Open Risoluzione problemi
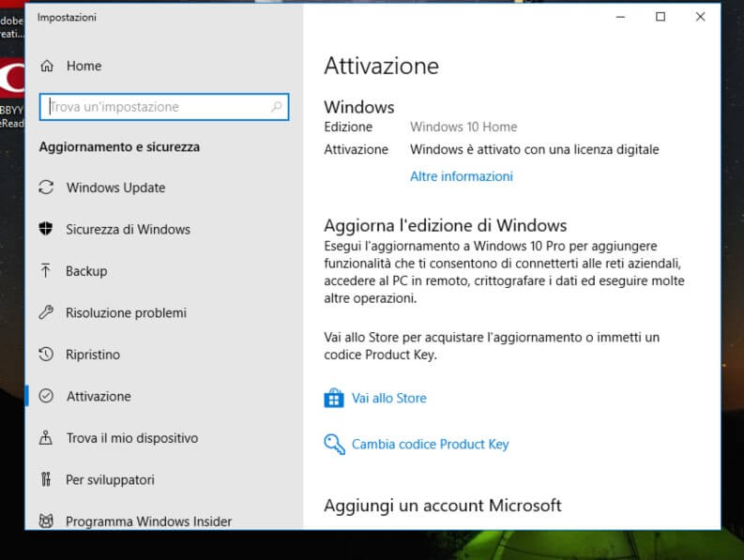This screenshot has width=744, height=560. (x=126, y=312)
